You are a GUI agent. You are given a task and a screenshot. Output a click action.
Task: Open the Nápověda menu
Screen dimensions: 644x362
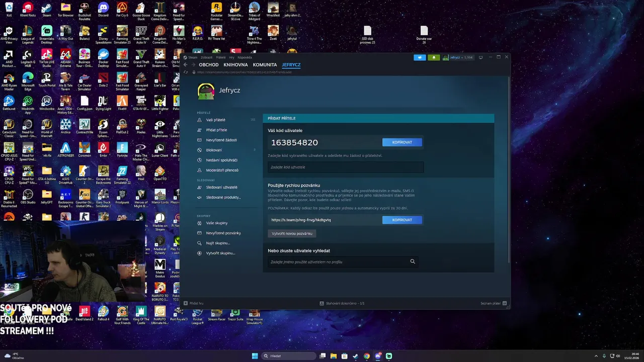pyautogui.click(x=245, y=57)
